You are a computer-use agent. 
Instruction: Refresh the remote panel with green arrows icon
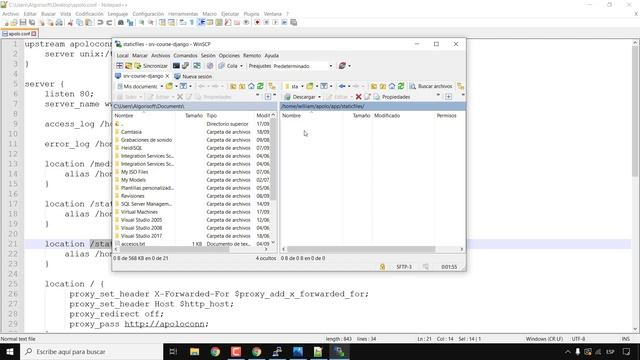tap(401, 86)
